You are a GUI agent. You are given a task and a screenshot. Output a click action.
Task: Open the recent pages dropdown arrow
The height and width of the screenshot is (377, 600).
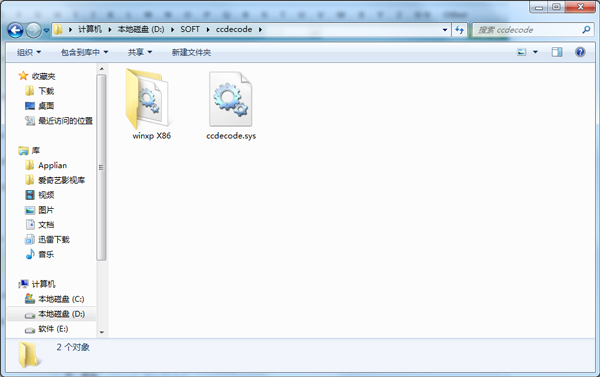(46, 30)
